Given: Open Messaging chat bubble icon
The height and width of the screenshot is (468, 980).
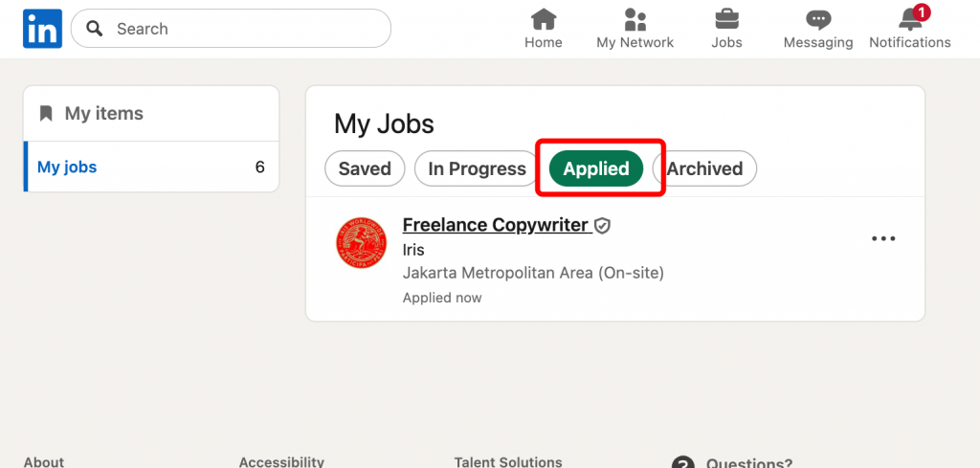Looking at the screenshot, I should pos(818,19).
